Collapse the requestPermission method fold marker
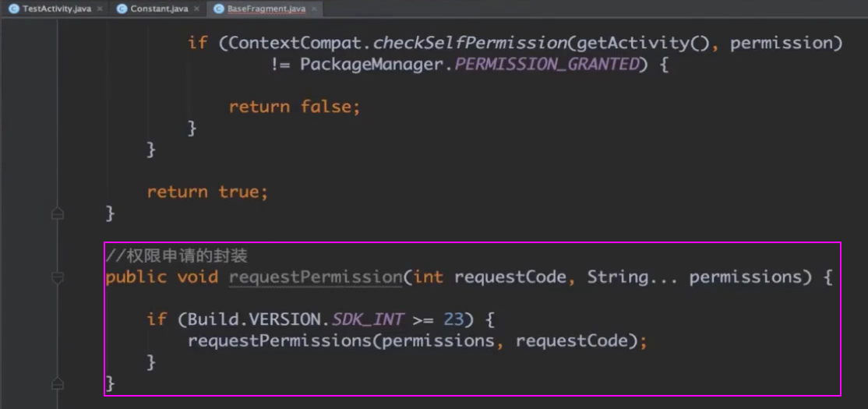The width and height of the screenshot is (868, 409). point(57,277)
